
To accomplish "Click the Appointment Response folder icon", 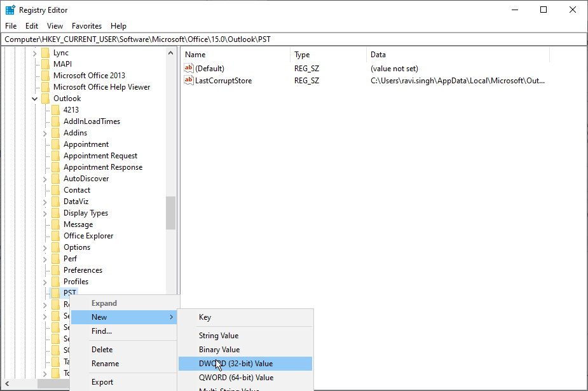I will coord(55,167).
